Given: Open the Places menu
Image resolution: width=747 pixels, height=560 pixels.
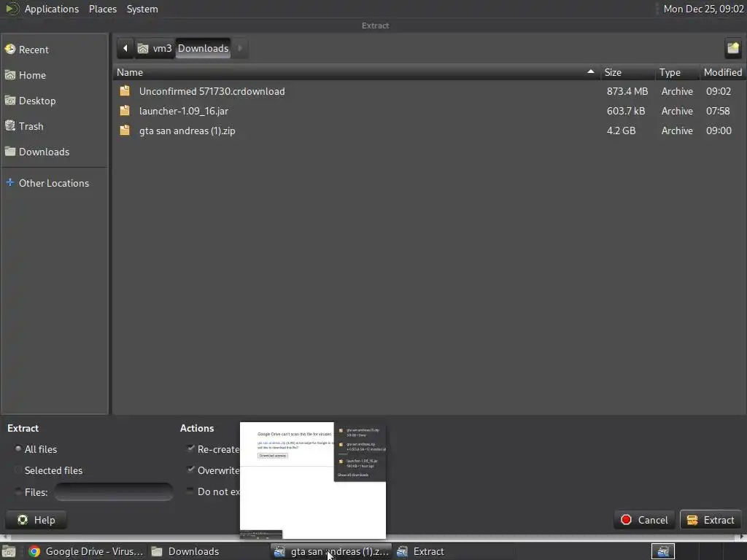Looking at the screenshot, I should pos(103,9).
